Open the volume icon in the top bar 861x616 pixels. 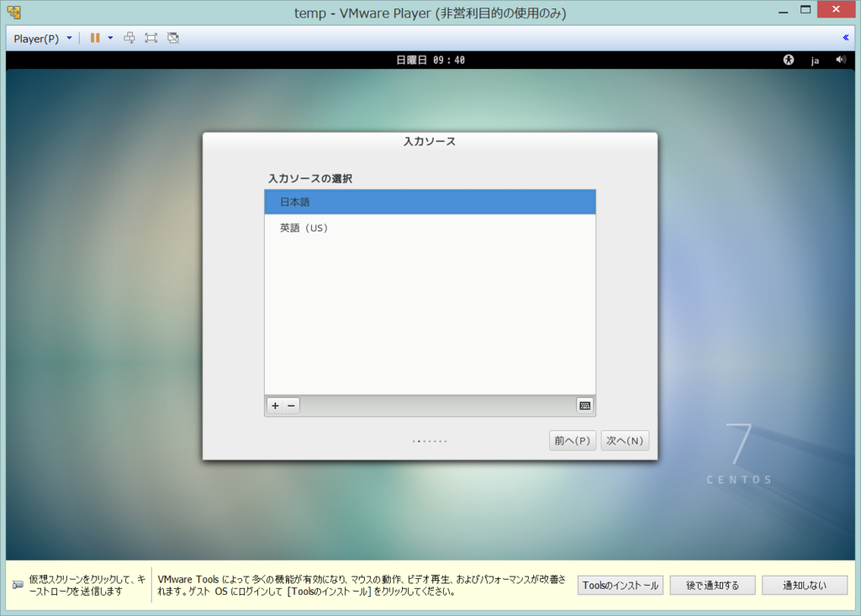click(x=841, y=60)
